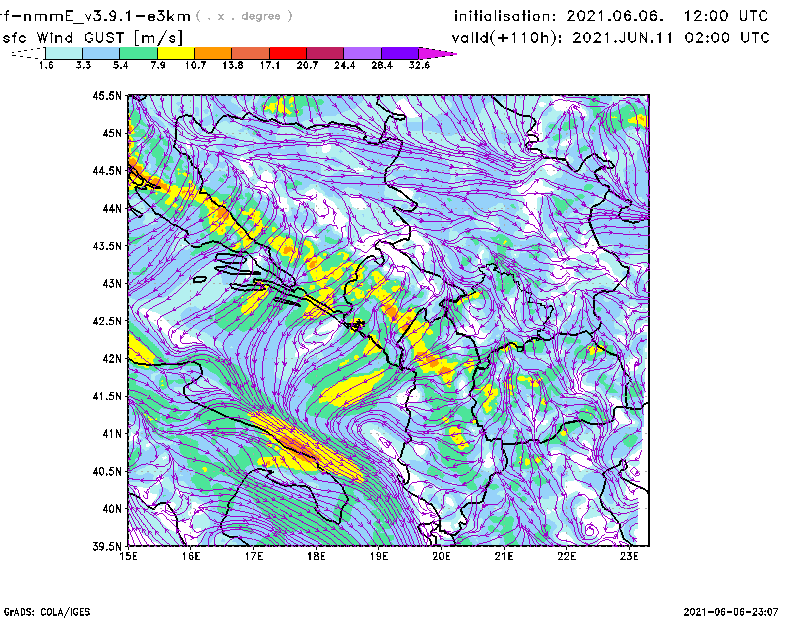The height and width of the screenshot is (618, 800).
Task: Click the 21E longitude label
Action: pos(504,556)
